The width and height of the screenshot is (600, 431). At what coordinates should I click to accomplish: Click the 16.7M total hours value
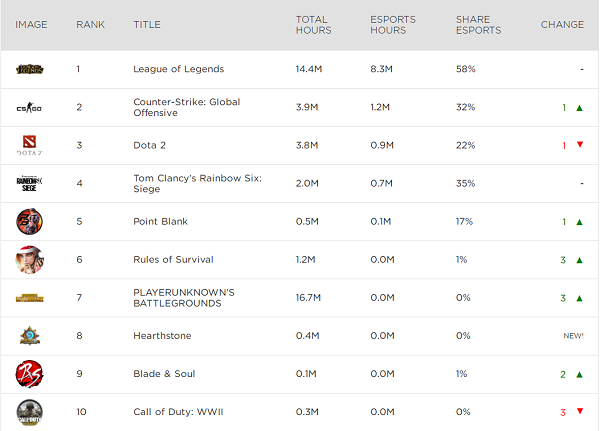pos(308,298)
